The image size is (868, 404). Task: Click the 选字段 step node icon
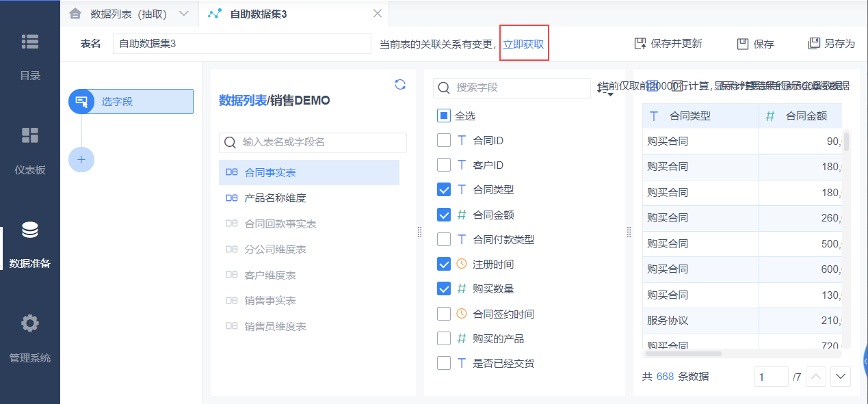tap(81, 102)
